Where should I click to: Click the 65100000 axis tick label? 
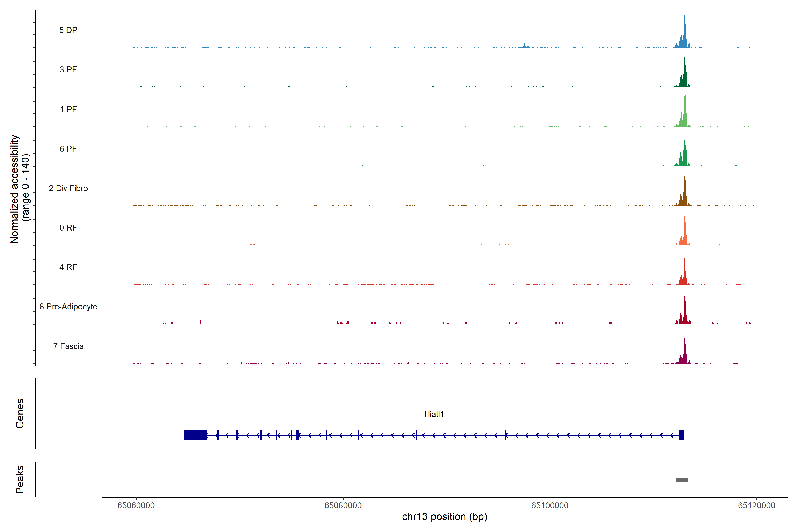point(550,506)
